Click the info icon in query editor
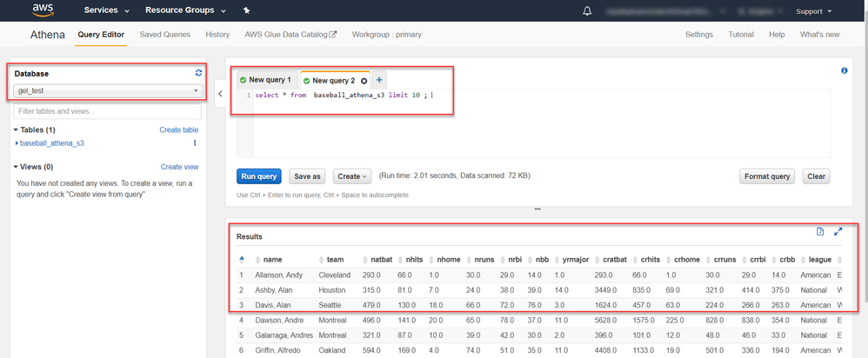The height and width of the screenshot is (358, 868). [845, 71]
